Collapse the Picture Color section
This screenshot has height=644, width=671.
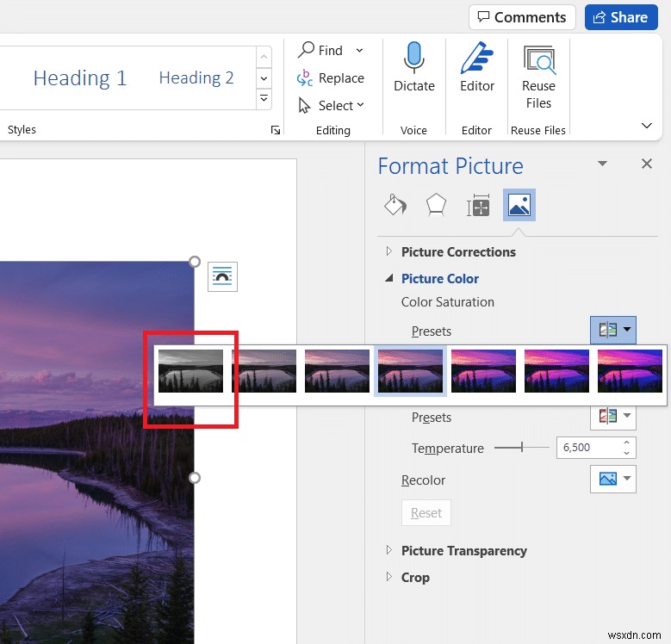[x=389, y=278]
